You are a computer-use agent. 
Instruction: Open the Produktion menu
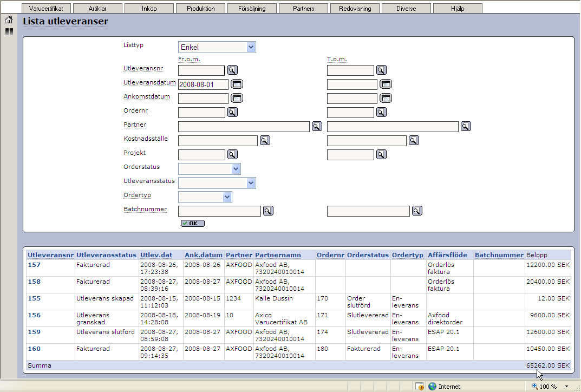(200, 8)
